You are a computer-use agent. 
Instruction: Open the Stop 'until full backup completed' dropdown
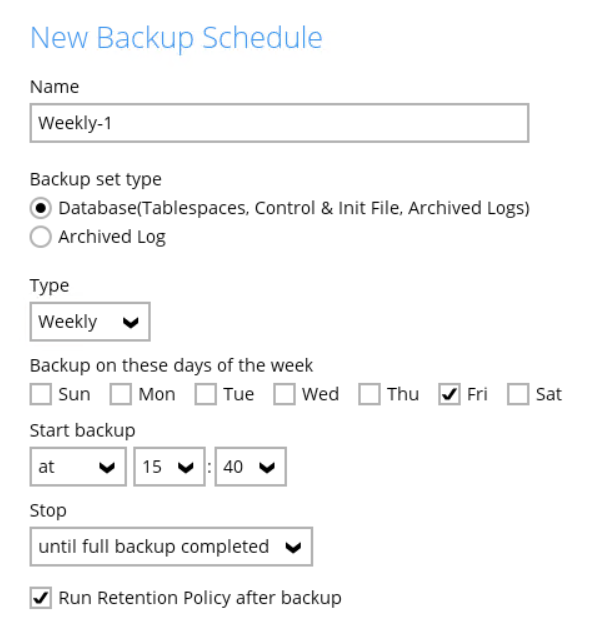point(171,547)
